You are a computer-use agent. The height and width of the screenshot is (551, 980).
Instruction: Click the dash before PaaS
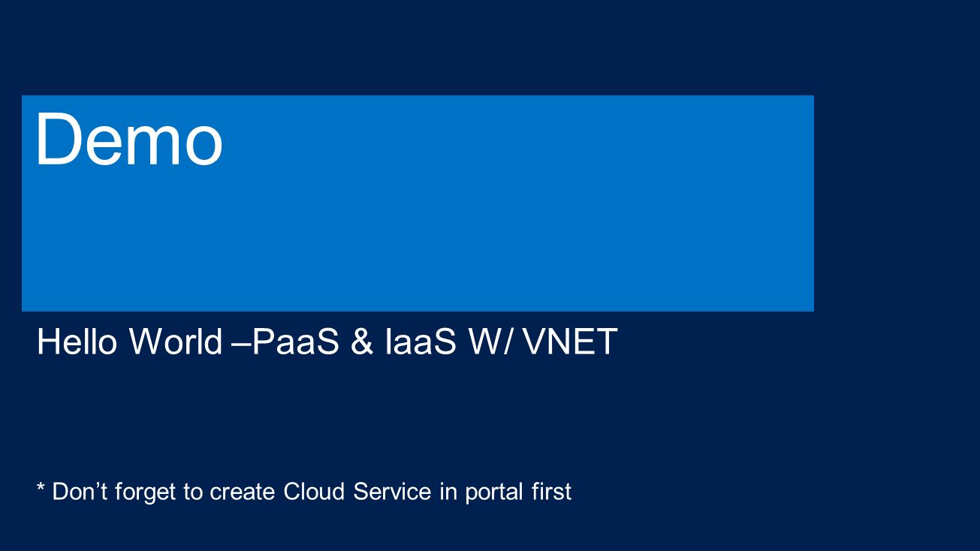click(239, 345)
